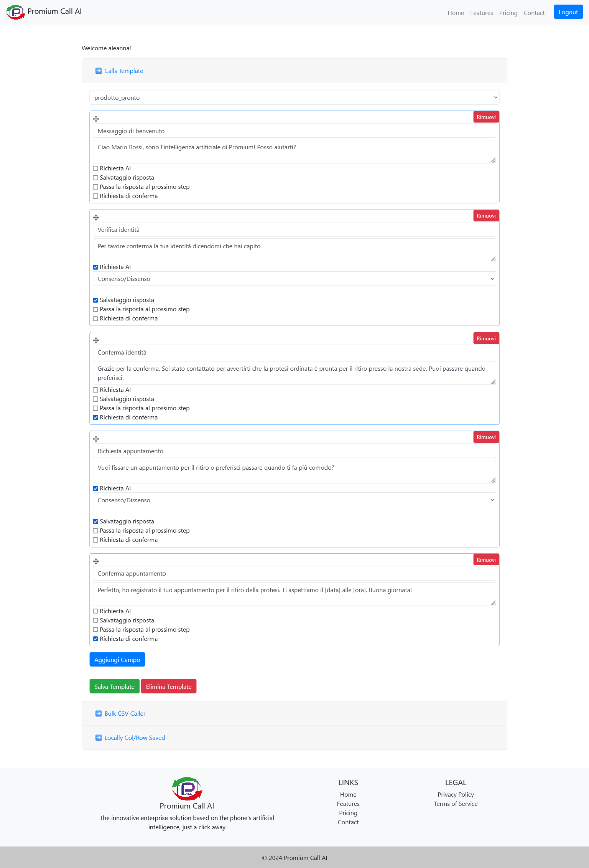Click the textarea resize grip of Conferma appuntamento
The image size is (589, 868).
coord(493,602)
